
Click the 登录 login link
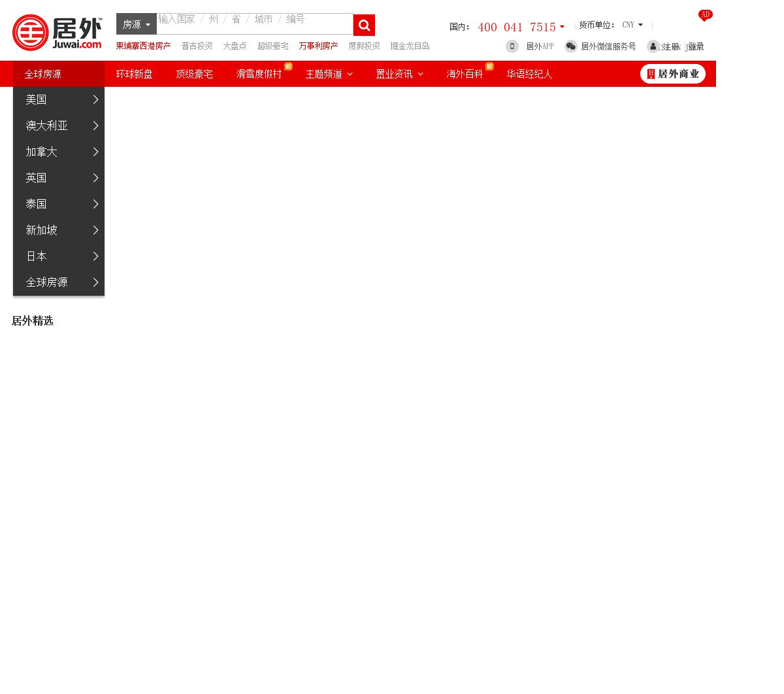696,47
